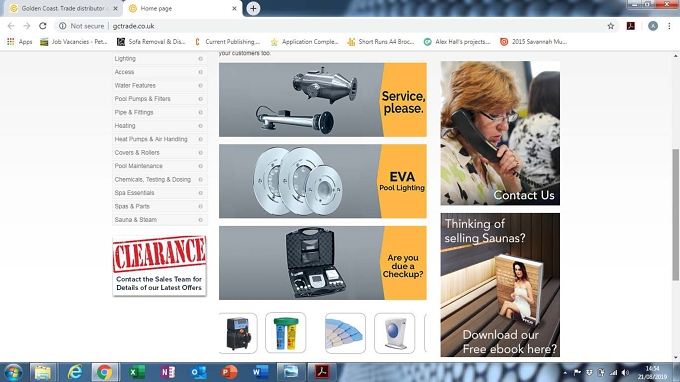The height and width of the screenshot is (382, 680).
Task: Open Word from the taskbar
Action: pos(260,372)
